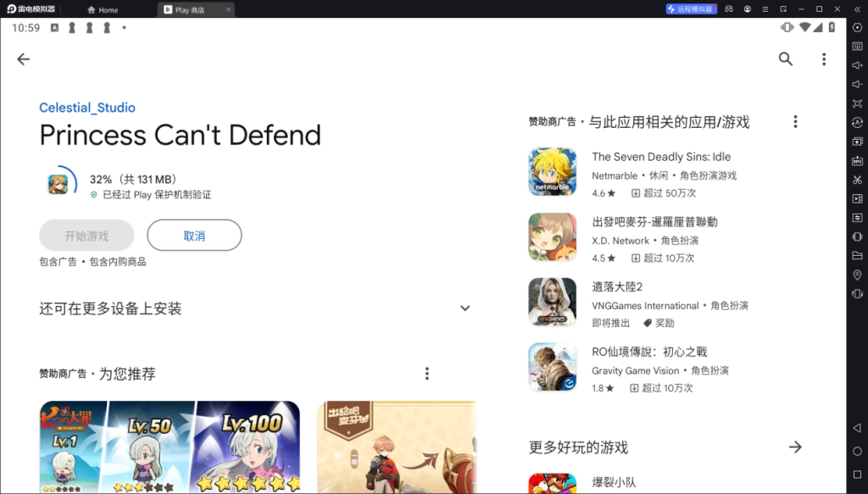Switch to the Home tab
The width and height of the screenshot is (868, 494).
[103, 9]
